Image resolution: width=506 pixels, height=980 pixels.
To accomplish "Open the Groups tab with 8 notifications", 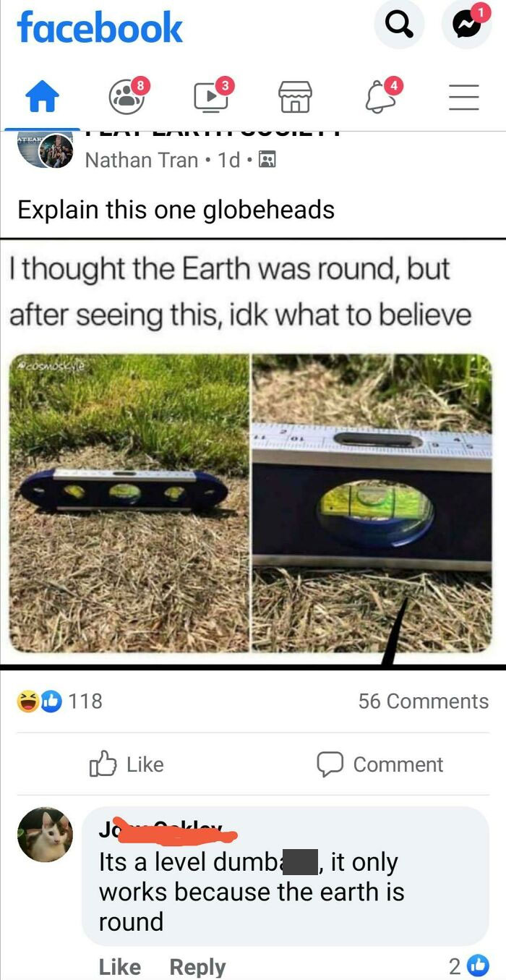I will point(127,97).
